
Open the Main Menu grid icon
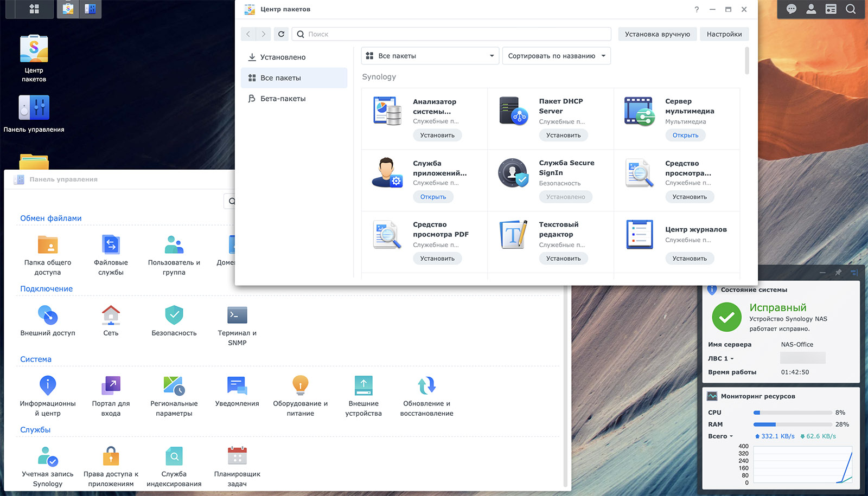click(34, 9)
